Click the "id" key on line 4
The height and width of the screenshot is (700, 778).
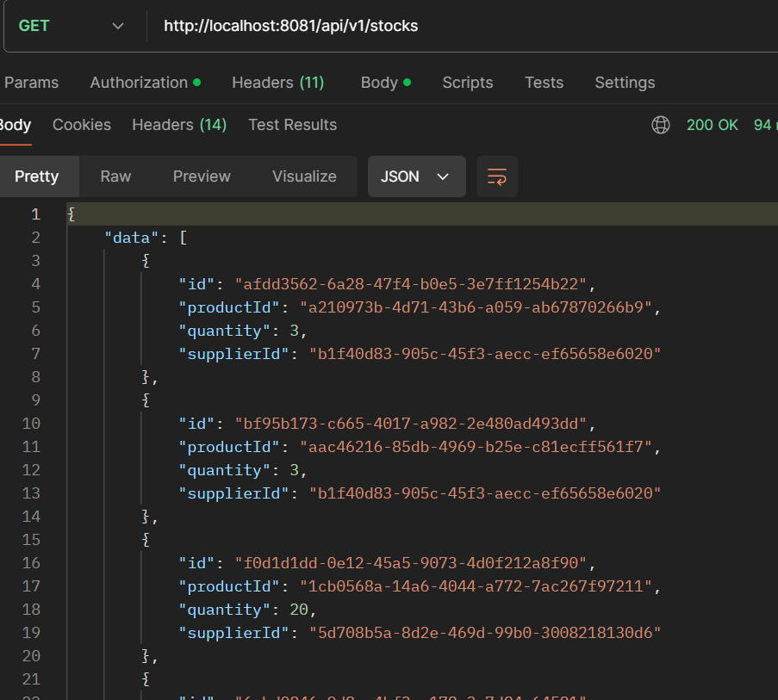196,284
